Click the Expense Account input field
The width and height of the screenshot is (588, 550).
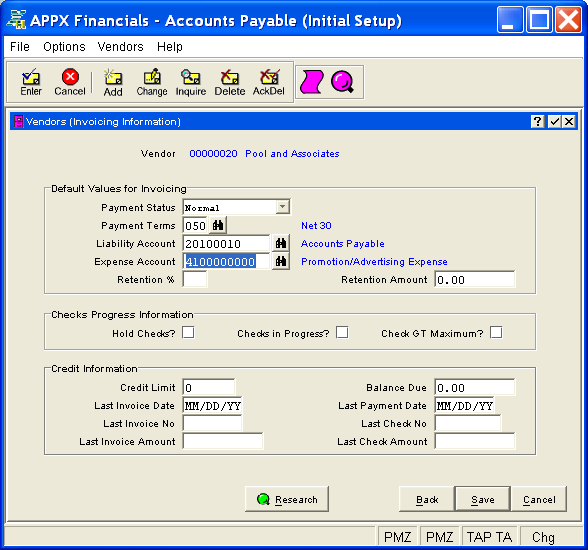(x=226, y=261)
